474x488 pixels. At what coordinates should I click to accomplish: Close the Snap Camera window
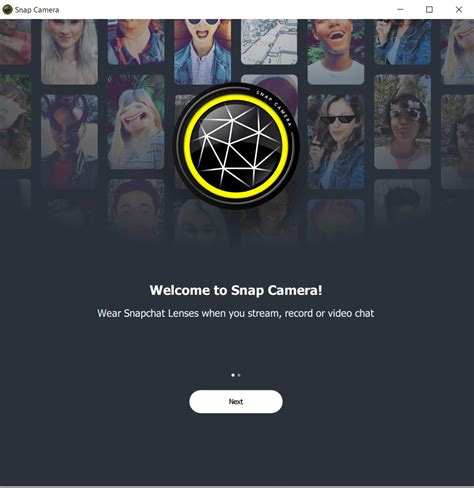459,10
